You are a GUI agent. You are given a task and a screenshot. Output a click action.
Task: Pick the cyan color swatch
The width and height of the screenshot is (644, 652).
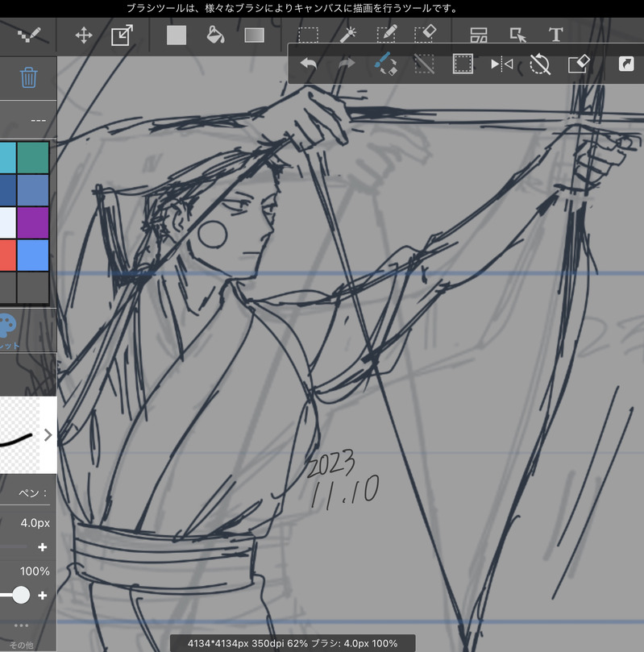(x=7, y=158)
